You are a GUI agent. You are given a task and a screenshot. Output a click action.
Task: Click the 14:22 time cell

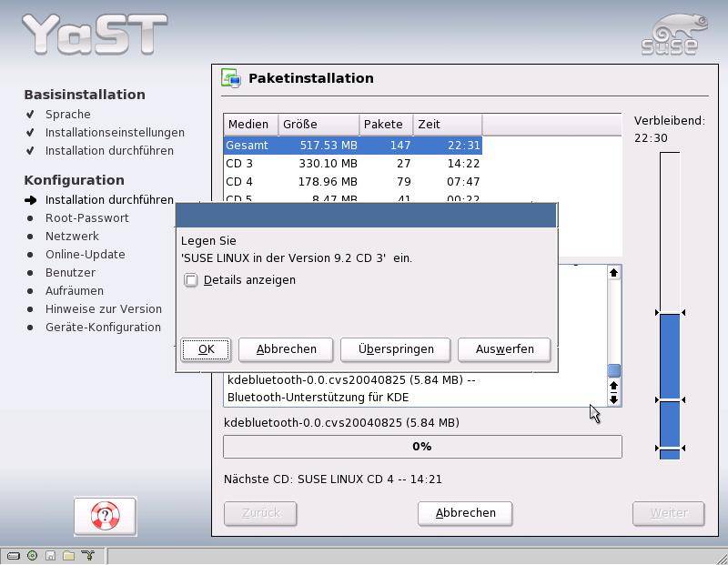(463, 164)
